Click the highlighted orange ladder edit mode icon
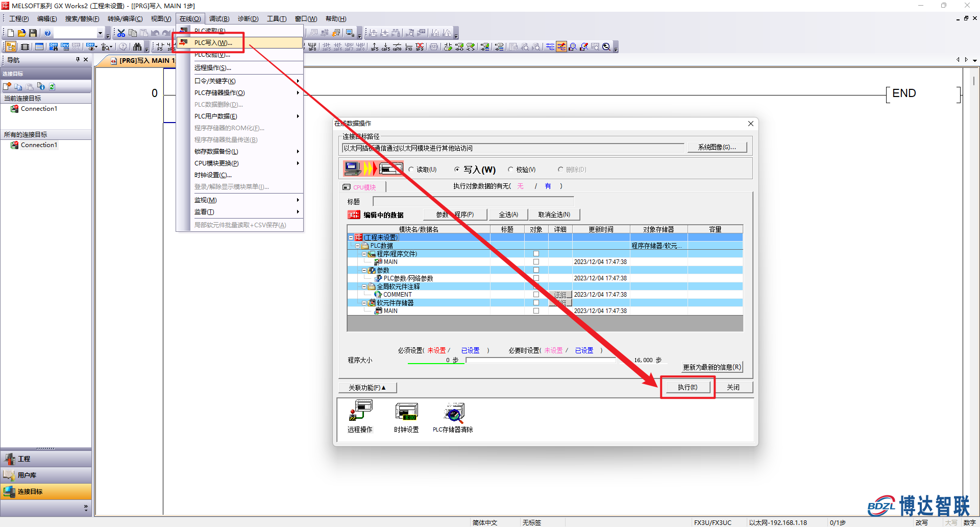 click(x=561, y=47)
